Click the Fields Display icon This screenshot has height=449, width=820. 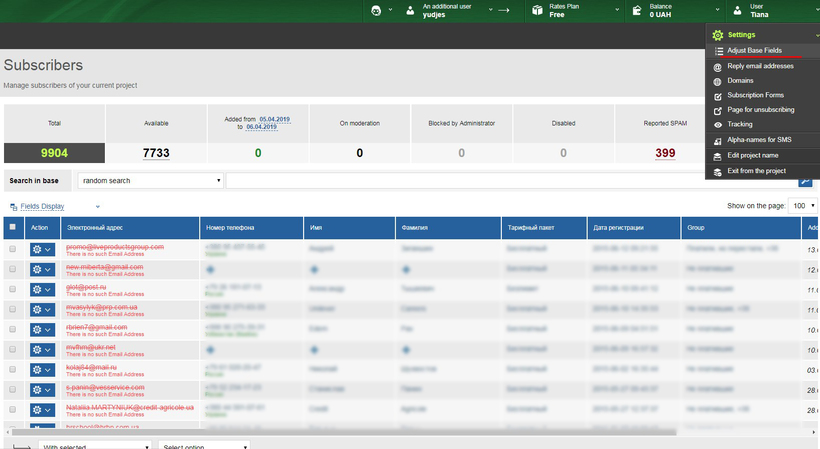pos(14,207)
